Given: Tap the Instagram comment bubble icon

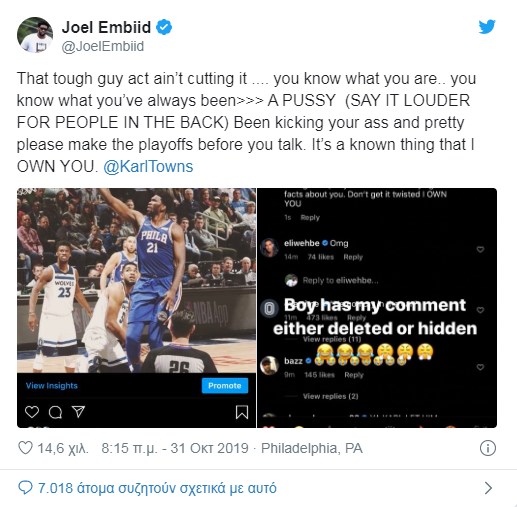Looking at the screenshot, I should pos(55,412).
